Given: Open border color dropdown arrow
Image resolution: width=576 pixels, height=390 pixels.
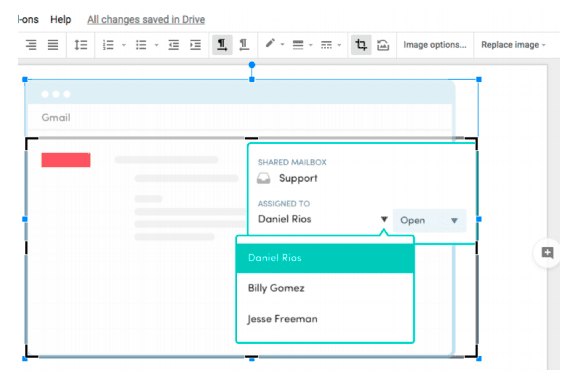Looking at the screenshot, I should coord(282,44).
